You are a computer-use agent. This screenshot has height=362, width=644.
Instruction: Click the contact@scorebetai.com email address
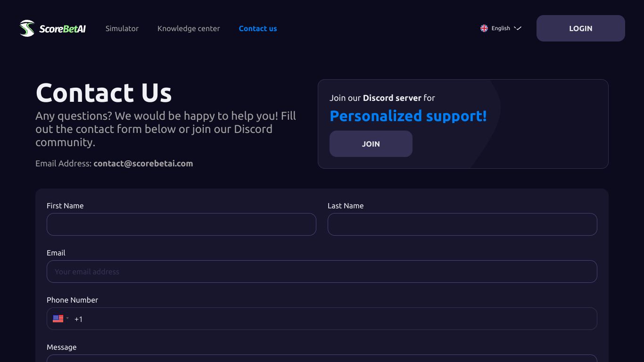143,164
